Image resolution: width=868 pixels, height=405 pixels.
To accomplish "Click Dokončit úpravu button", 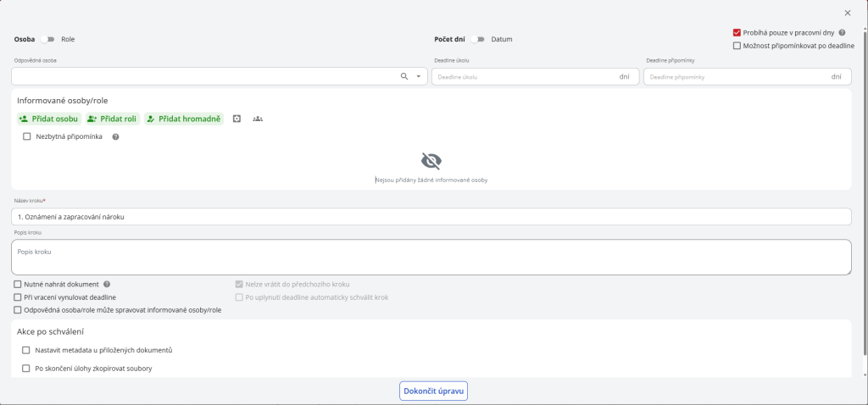I will click(x=434, y=391).
